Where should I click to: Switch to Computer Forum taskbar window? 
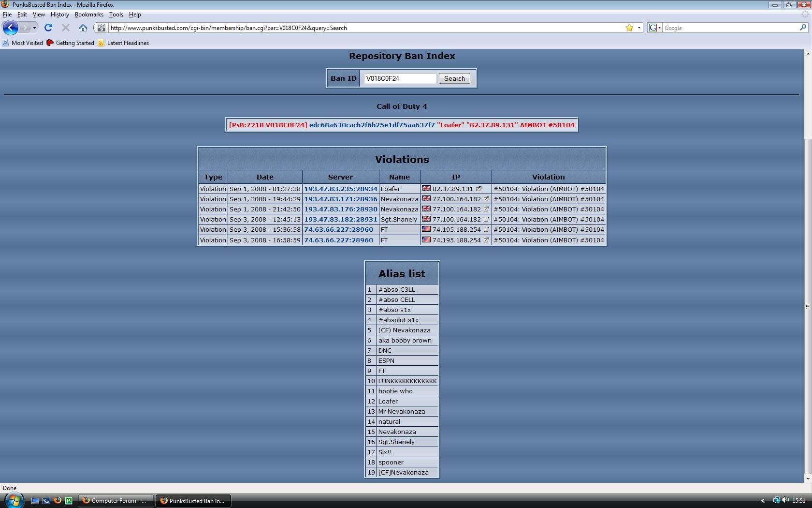pyautogui.click(x=116, y=501)
